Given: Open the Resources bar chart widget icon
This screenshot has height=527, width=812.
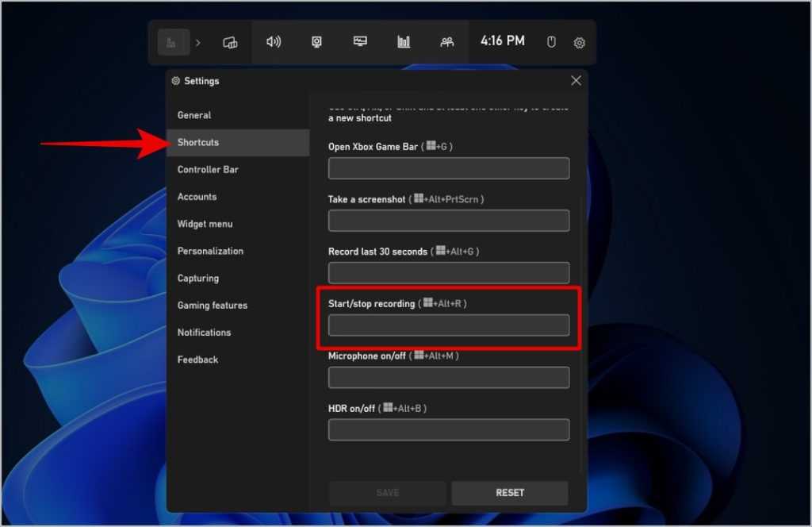Looking at the screenshot, I should pyautogui.click(x=404, y=42).
